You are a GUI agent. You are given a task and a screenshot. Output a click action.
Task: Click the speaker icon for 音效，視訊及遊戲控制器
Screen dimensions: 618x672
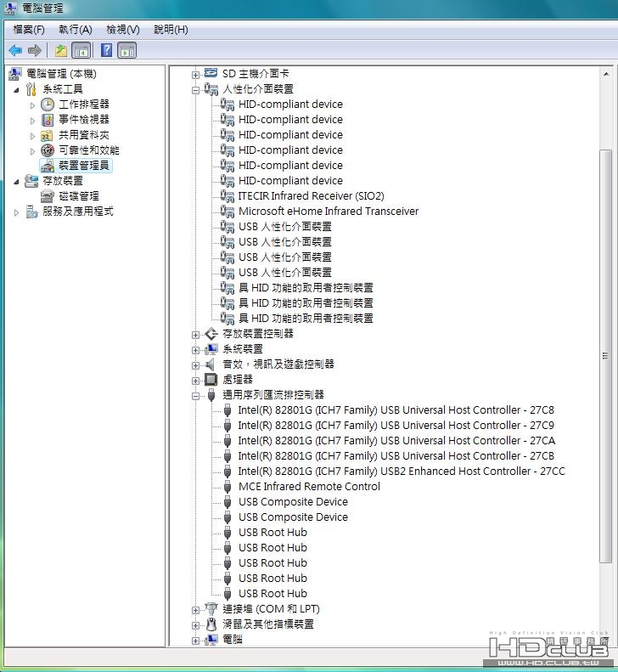[210, 364]
